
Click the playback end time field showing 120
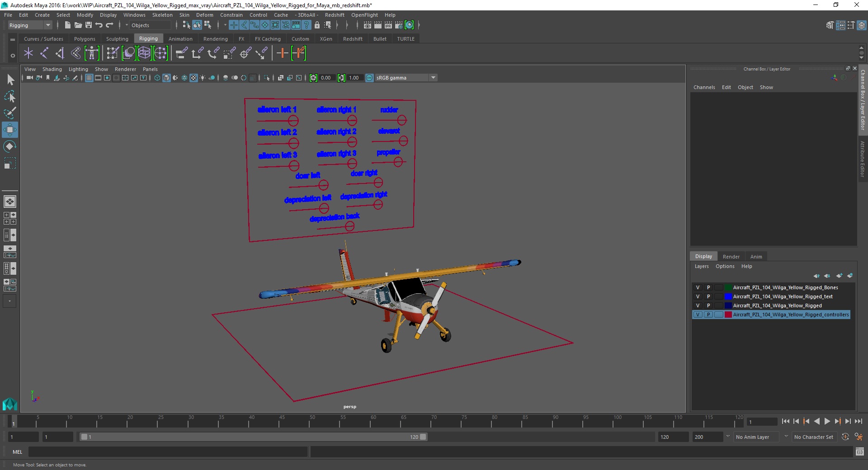point(673,437)
